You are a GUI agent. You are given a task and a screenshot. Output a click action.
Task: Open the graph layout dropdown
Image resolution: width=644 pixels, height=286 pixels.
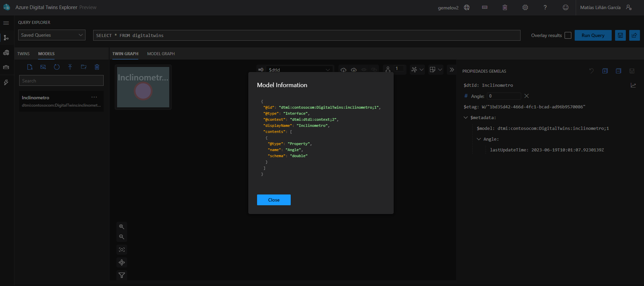417,70
